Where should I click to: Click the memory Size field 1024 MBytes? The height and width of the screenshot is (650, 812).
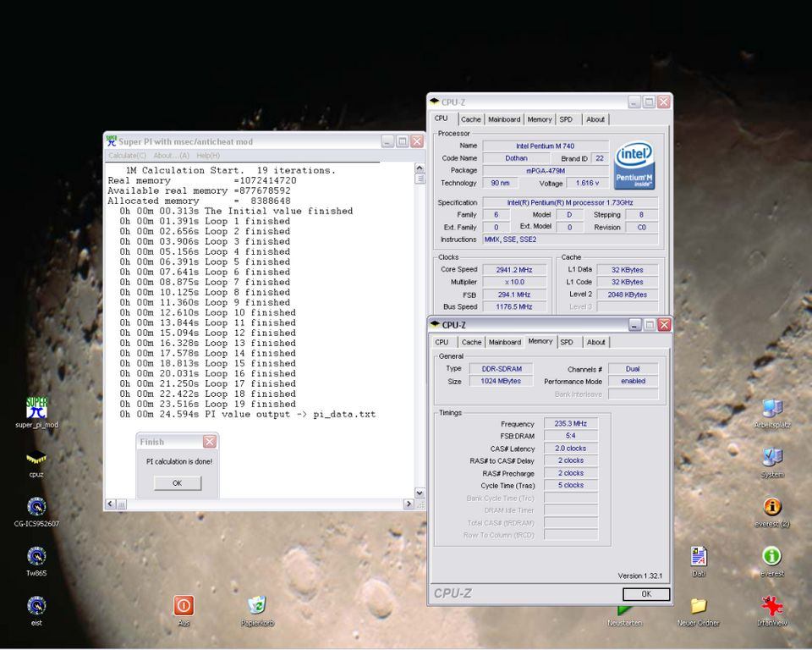click(502, 381)
